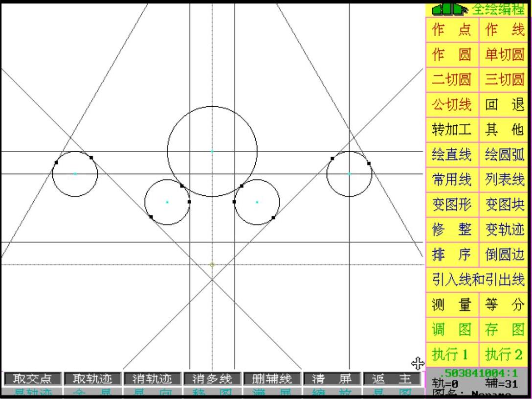This screenshot has height=399, width=532.
Task: Click the far-right small circle's center point
Action: [x=349, y=173]
